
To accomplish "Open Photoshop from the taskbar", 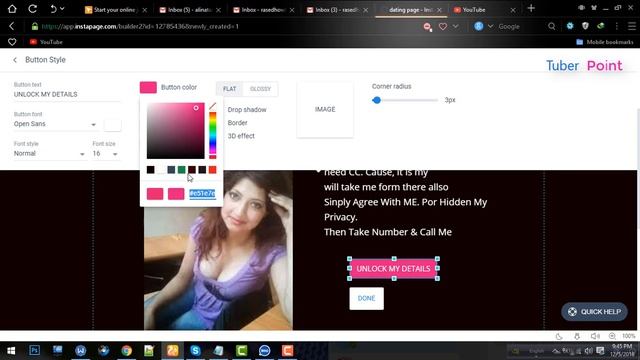I will [35, 350].
